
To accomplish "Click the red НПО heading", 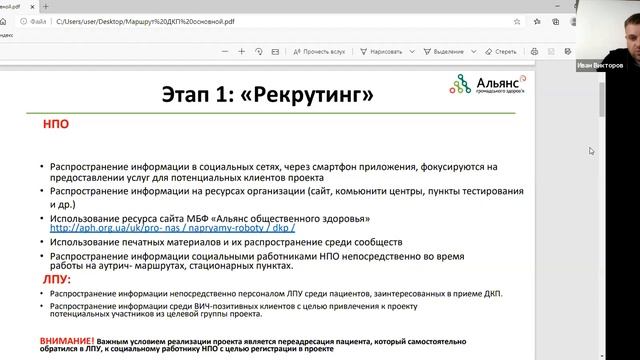I will point(56,124).
